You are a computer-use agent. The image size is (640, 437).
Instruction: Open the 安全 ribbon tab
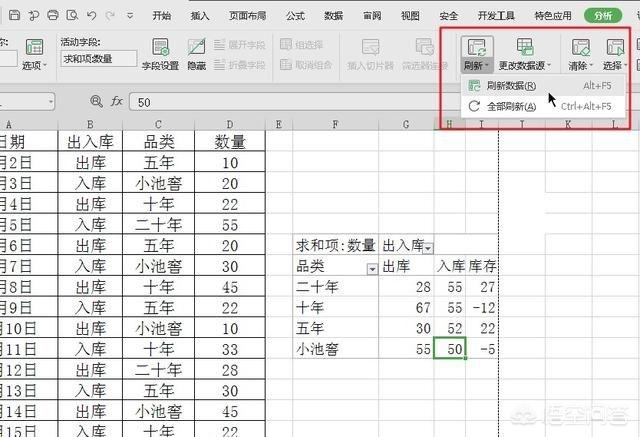point(449,16)
